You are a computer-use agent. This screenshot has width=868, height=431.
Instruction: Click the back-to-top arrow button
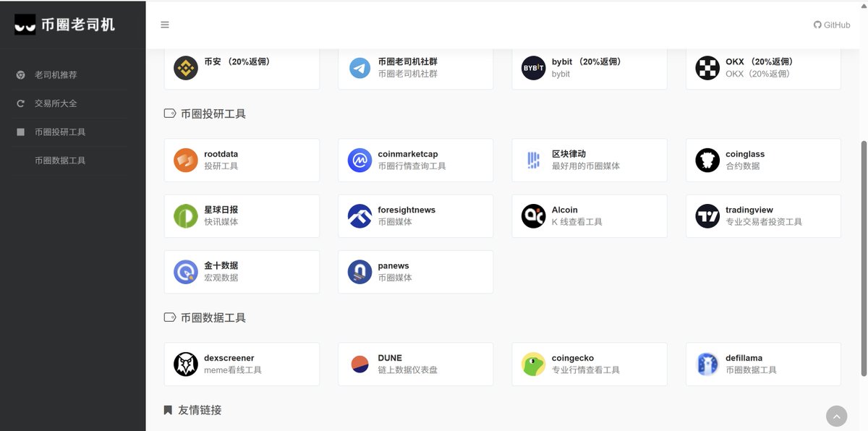(x=836, y=416)
